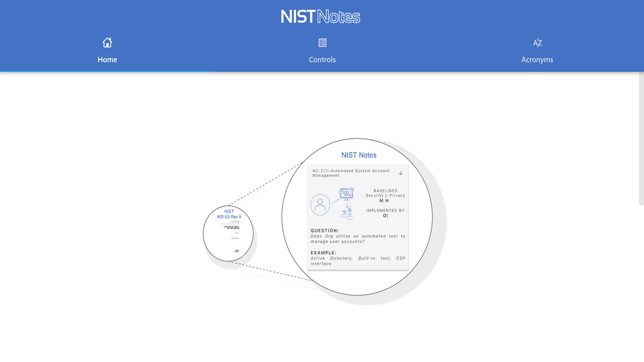Click 'Security || Privacy' text
This screenshot has height=362, width=644.
pyautogui.click(x=385, y=196)
